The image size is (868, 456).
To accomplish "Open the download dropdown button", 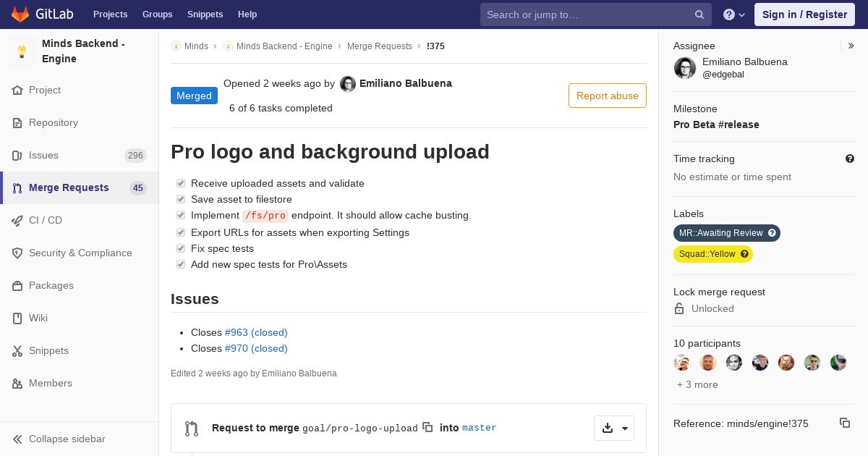I will click(x=614, y=428).
